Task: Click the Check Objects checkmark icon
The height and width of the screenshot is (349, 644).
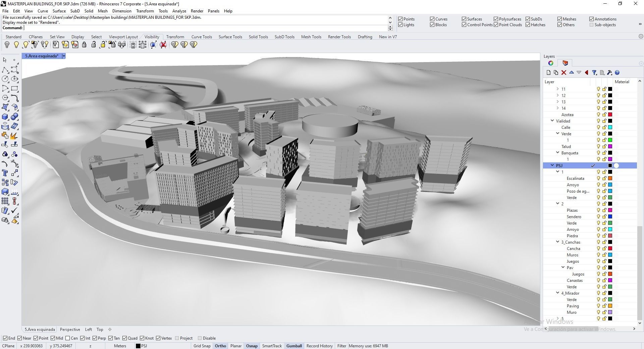Action: (x=14, y=211)
